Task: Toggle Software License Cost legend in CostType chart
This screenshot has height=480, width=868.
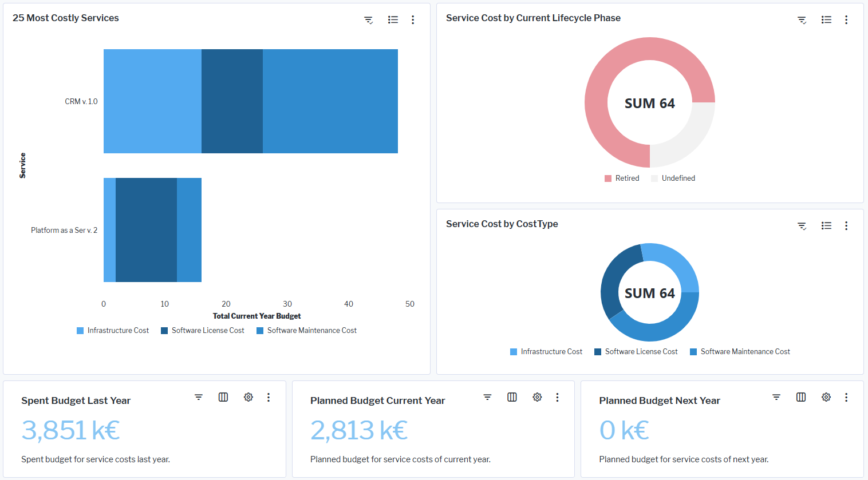Action: [636, 352]
